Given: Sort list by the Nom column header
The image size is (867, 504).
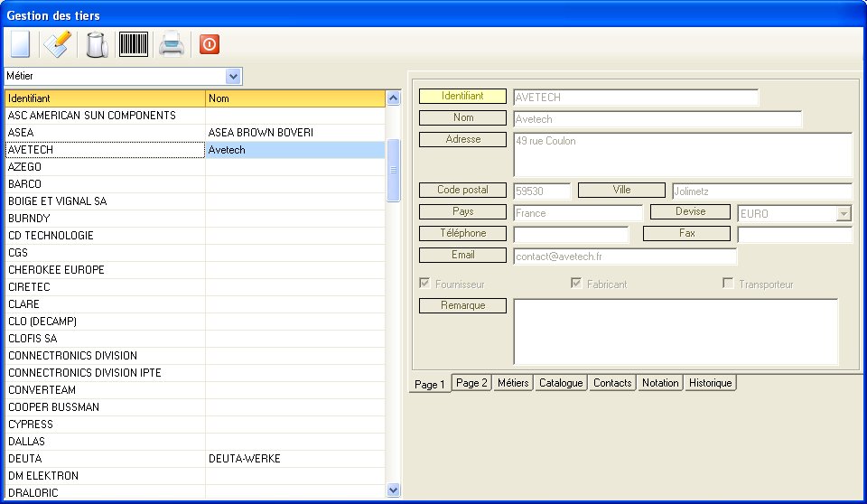Looking at the screenshot, I should (x=294, y=98).
